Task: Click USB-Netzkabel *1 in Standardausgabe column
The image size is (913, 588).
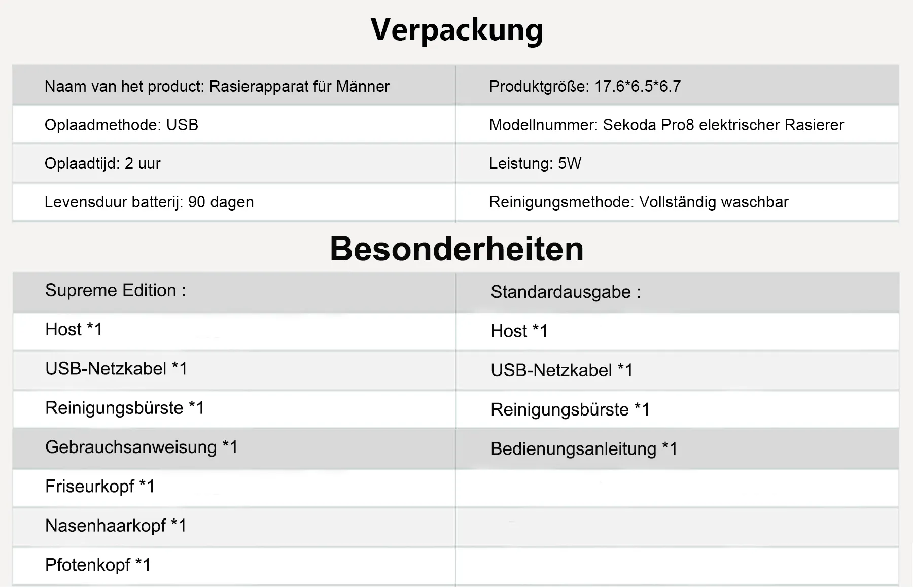Action: 561,370
